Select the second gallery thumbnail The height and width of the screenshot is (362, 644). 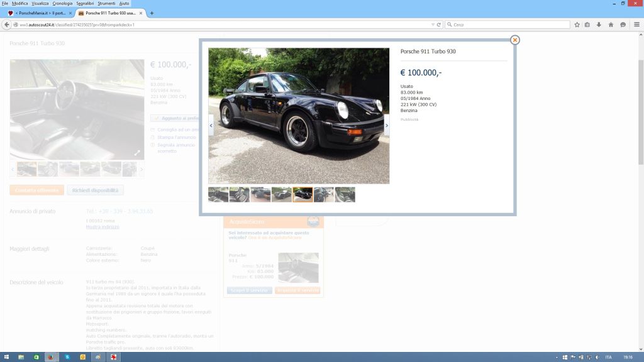[240, 195]
